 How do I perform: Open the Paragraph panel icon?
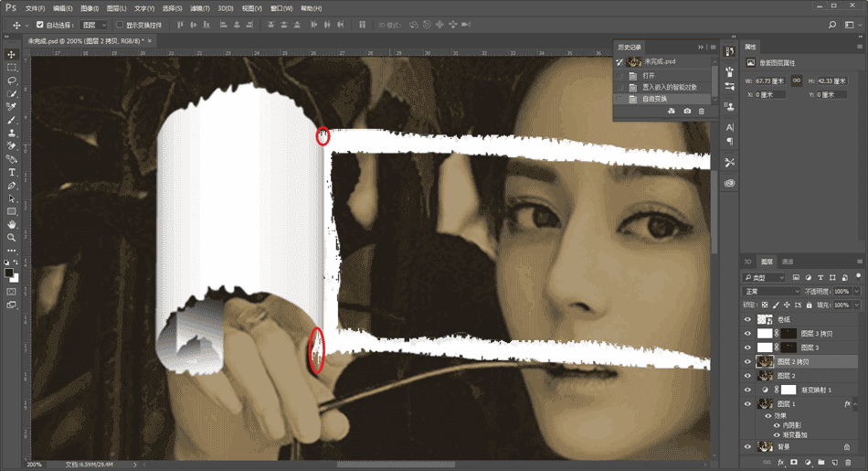730,141
